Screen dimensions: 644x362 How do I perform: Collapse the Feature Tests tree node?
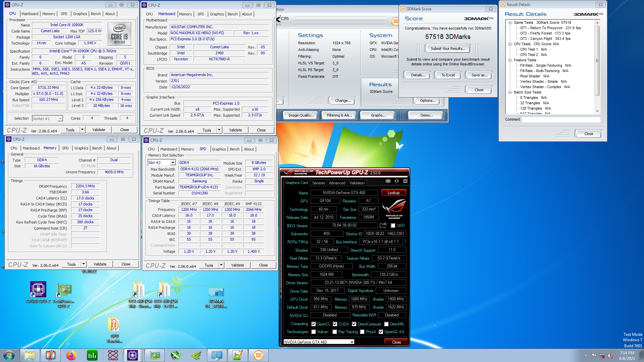coord(510,60)
